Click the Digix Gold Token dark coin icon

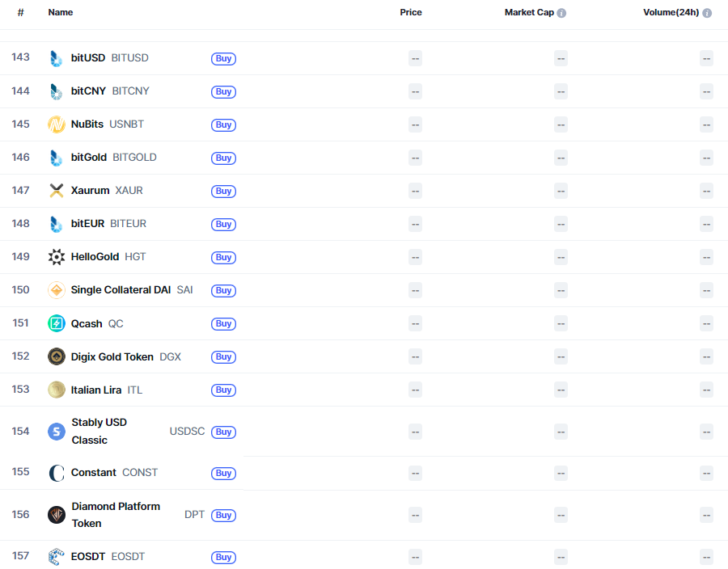(x=56, y=356)
